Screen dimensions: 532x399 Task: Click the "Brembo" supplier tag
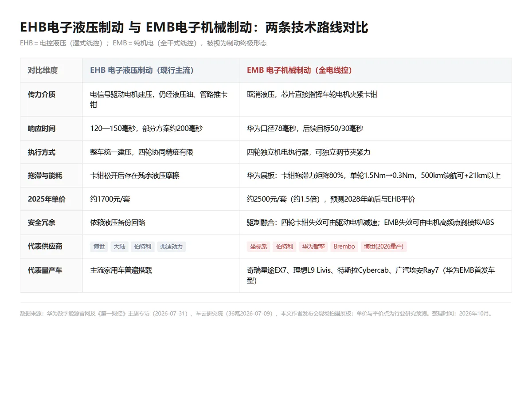point(344,246)
